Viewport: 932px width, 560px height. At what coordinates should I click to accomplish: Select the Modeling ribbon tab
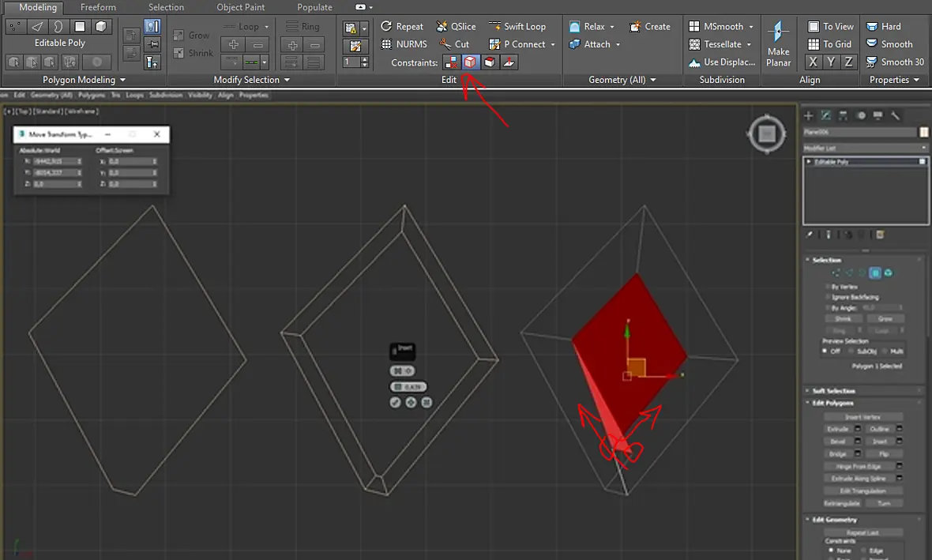click(38, 7)
